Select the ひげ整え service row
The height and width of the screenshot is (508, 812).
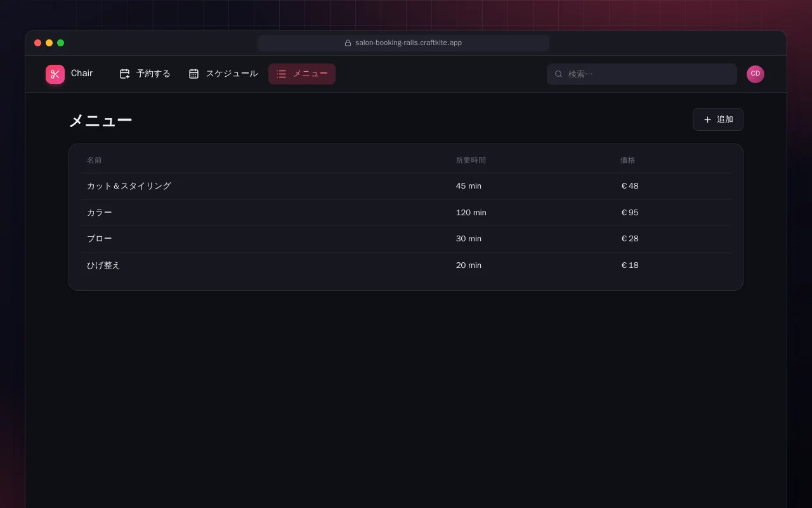tap(406, 265)
